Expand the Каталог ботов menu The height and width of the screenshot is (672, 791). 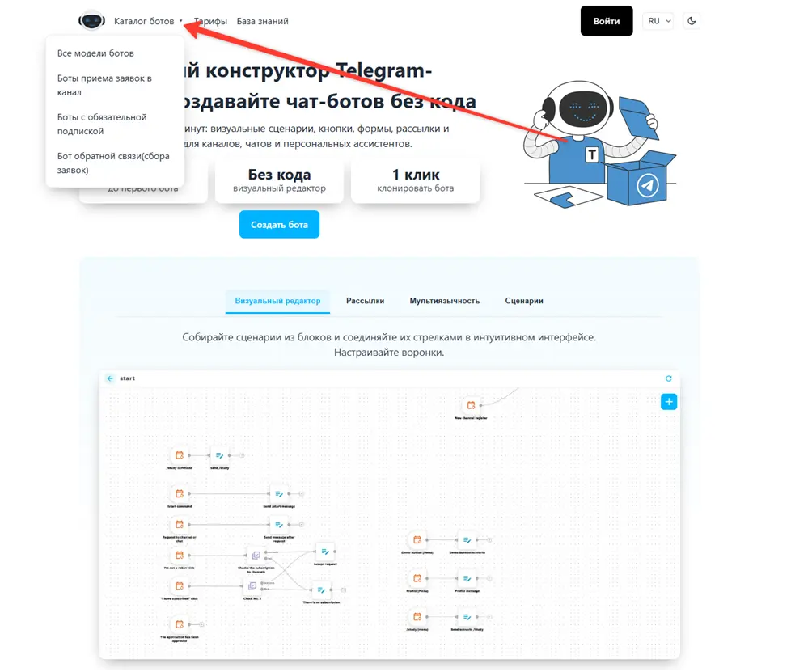pyautogui.click(x=148, y=21)
